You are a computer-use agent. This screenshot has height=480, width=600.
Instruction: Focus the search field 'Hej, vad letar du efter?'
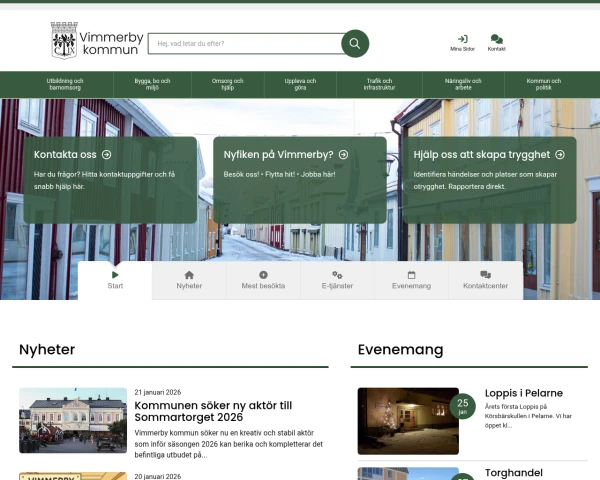(245, 44)
